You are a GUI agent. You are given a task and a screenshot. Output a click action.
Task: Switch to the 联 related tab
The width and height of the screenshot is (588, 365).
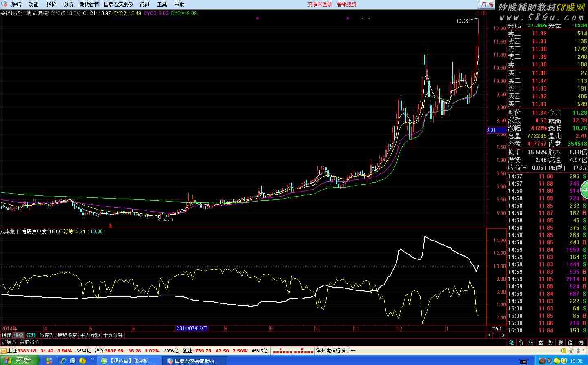(x=561, y=343)
